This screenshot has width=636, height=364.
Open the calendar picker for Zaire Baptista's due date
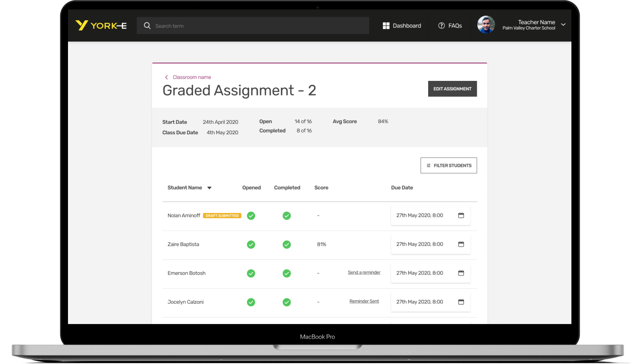click(461, 244)
